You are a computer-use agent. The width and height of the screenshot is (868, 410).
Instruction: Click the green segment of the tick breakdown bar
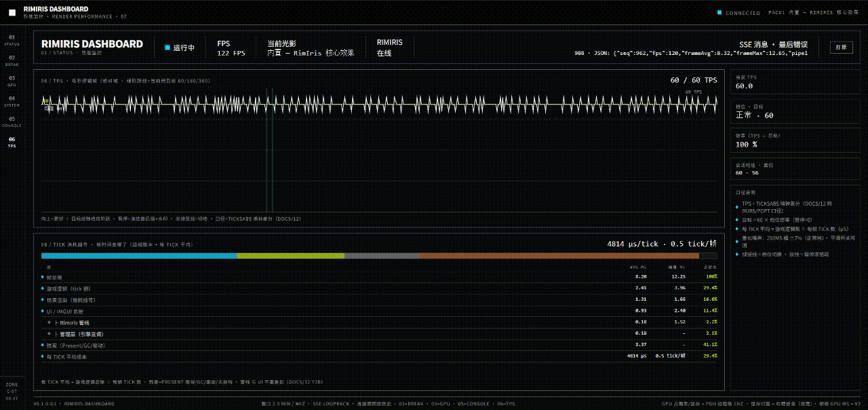tap(290, 256)
